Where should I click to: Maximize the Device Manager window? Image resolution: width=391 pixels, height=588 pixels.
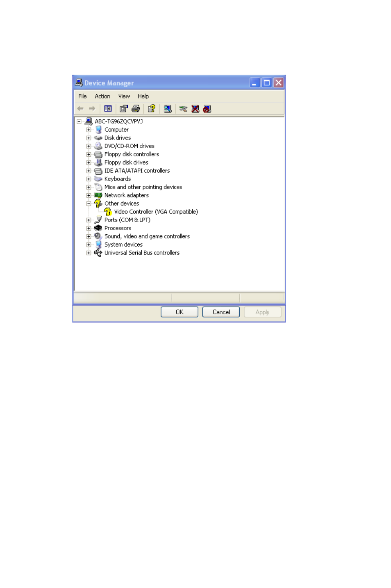click(x=267, y=83)
